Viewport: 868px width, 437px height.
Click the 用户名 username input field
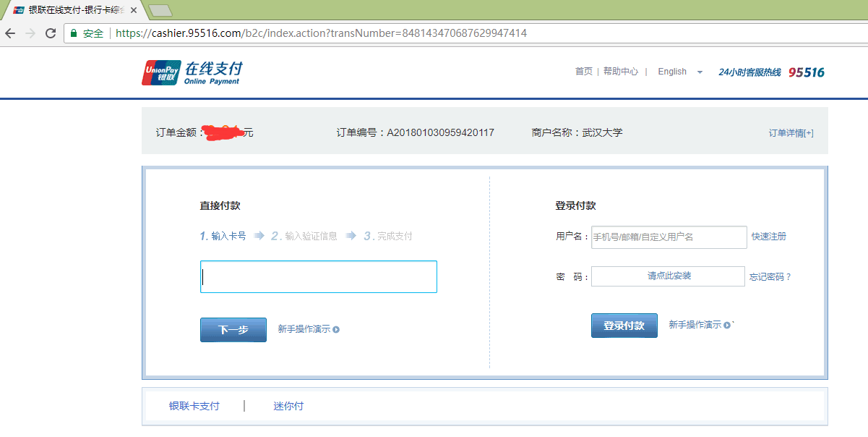tap(669, 237)
